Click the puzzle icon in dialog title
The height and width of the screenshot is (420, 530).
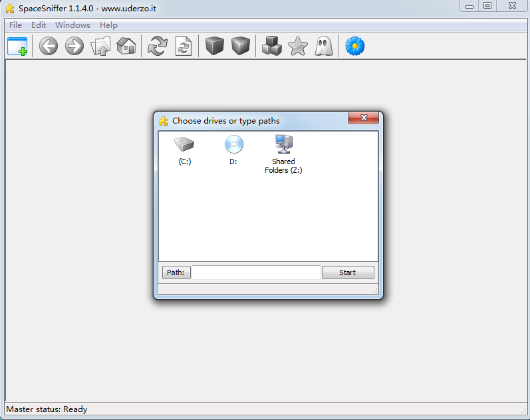tap(164, 121)
